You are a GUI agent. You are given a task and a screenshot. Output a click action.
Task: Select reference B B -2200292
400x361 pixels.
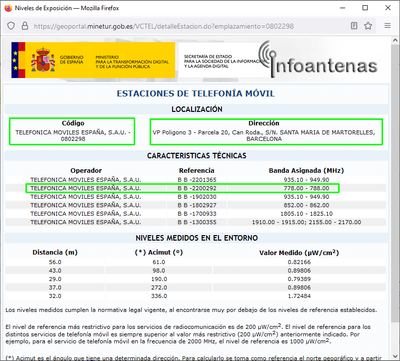(197, 188)
